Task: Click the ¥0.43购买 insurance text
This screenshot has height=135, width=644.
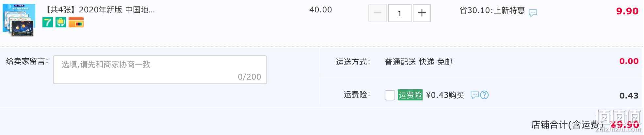Action: [445, 95]
